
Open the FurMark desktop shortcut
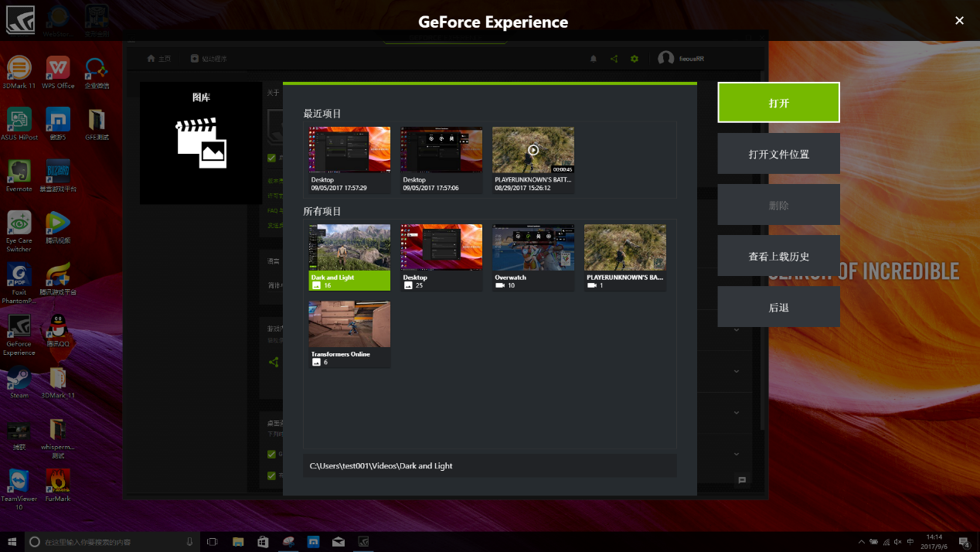click(x=58, y=486)
